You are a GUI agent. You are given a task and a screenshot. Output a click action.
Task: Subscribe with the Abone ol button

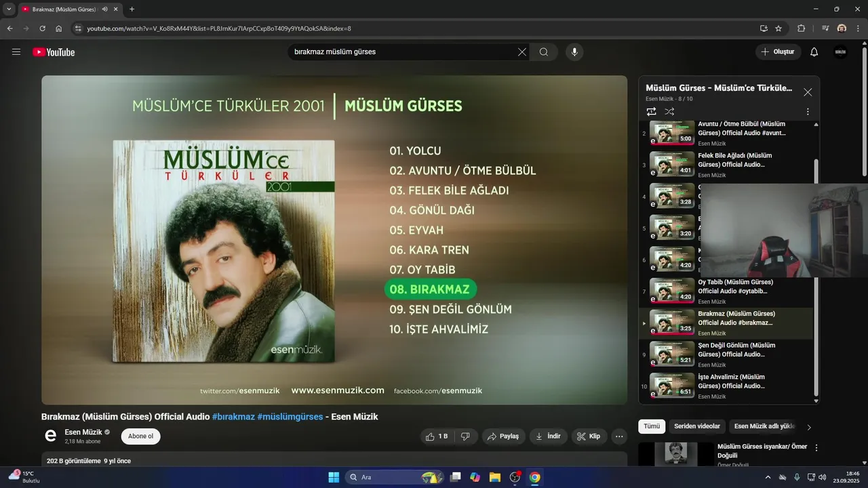(x=141, y=436)
